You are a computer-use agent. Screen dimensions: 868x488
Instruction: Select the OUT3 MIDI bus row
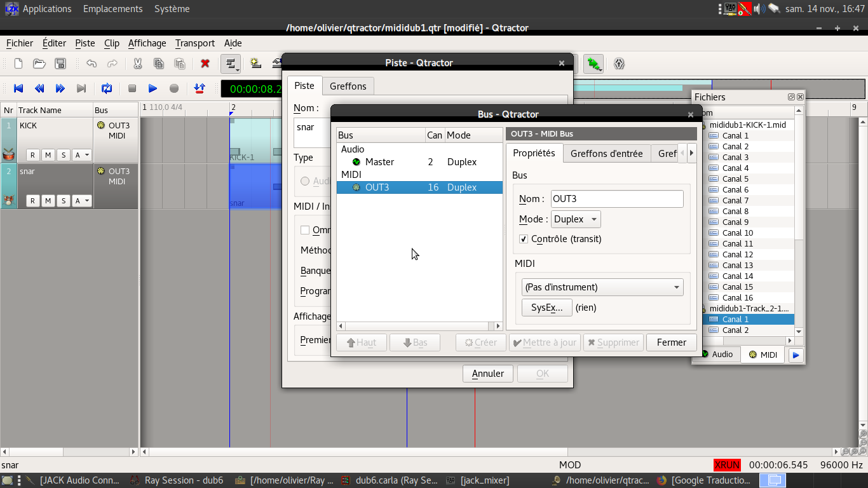(419, 187)
